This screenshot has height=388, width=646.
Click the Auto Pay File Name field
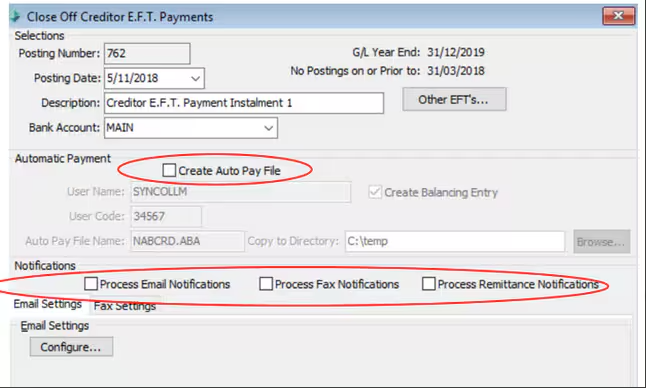187,241
